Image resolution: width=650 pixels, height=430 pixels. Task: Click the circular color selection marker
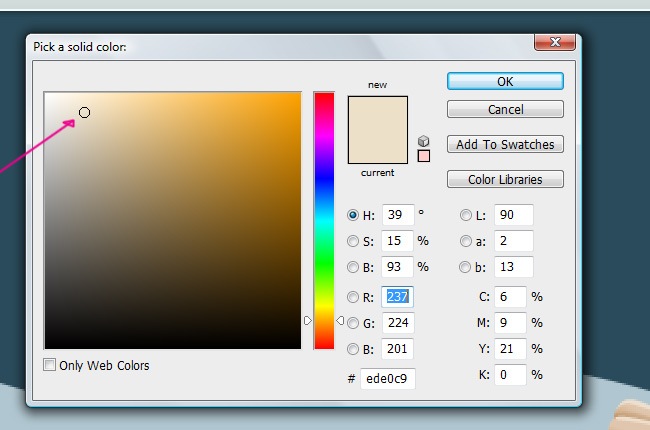pyautogui.click(x=84, y=113)
